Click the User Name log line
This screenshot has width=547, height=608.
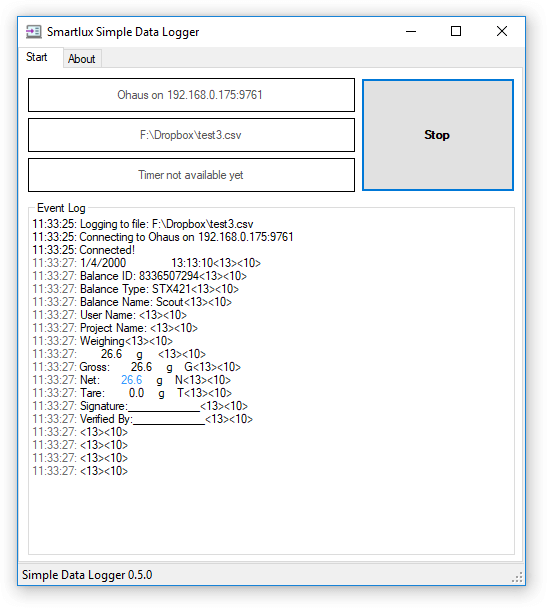click(110, 315)
